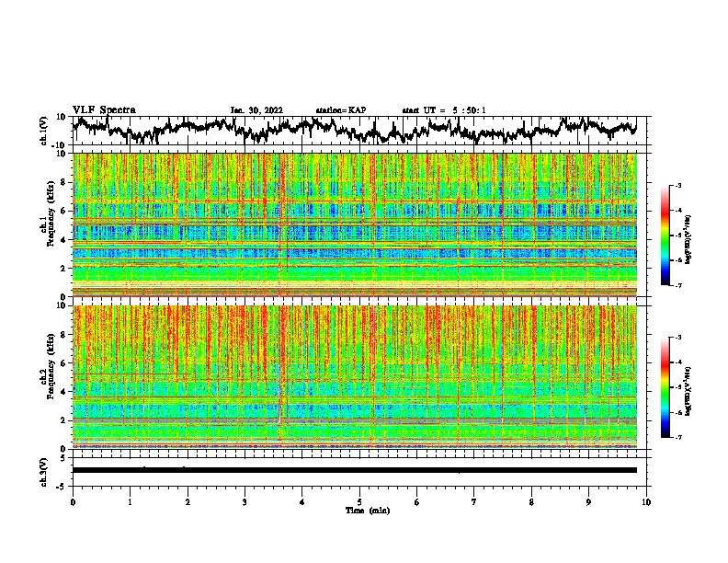
Task: Click the '8' kHz tick on ch.2 axis
Action: click(64, 335)
